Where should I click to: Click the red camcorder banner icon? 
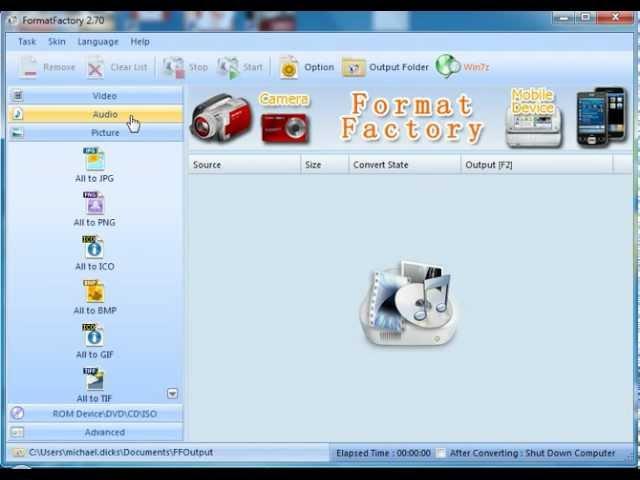(x=221, y=118)
